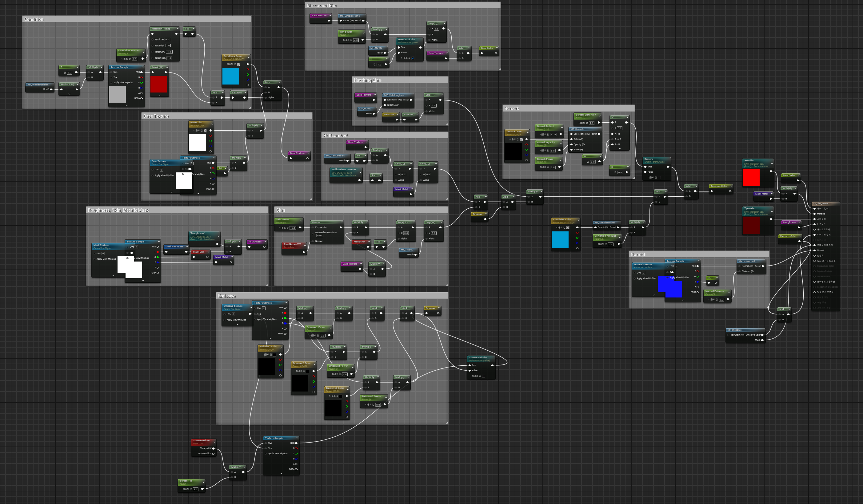Click the Mask output pin on MF_Dissolve
The width and height of the screenshot is (863, 504).
762,340
